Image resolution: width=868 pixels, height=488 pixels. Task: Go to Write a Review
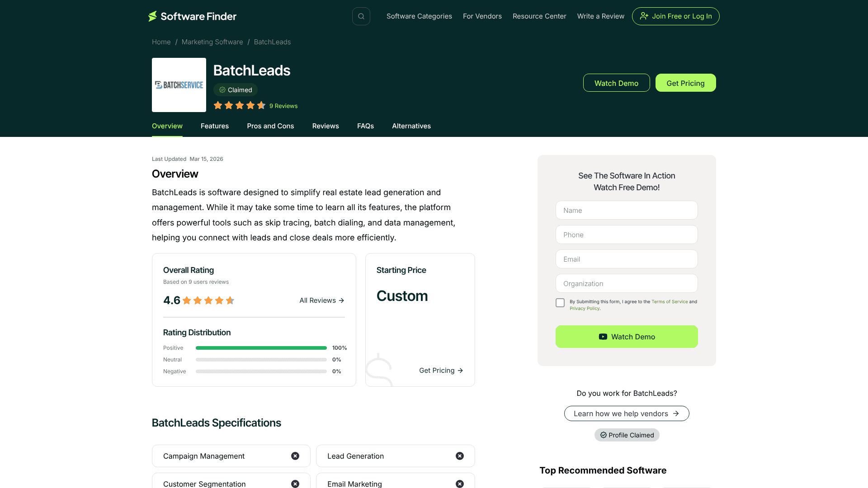(x=601, y=16)
